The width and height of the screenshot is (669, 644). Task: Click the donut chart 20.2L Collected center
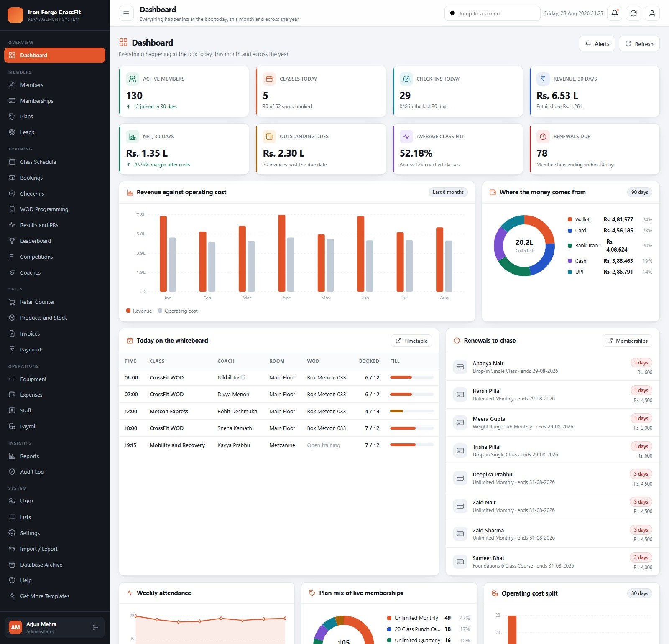tap(524, 245)
